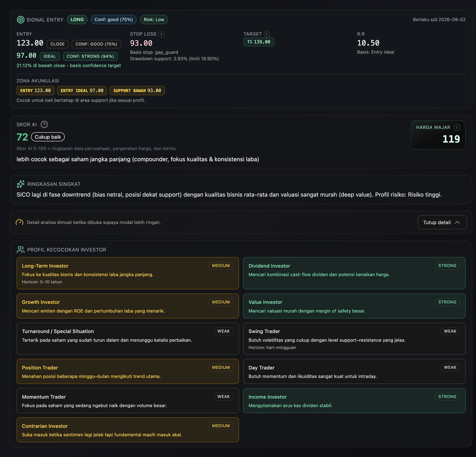
Task: Click the gauge icon beside detail analisa
Action: tap(19, 222)
